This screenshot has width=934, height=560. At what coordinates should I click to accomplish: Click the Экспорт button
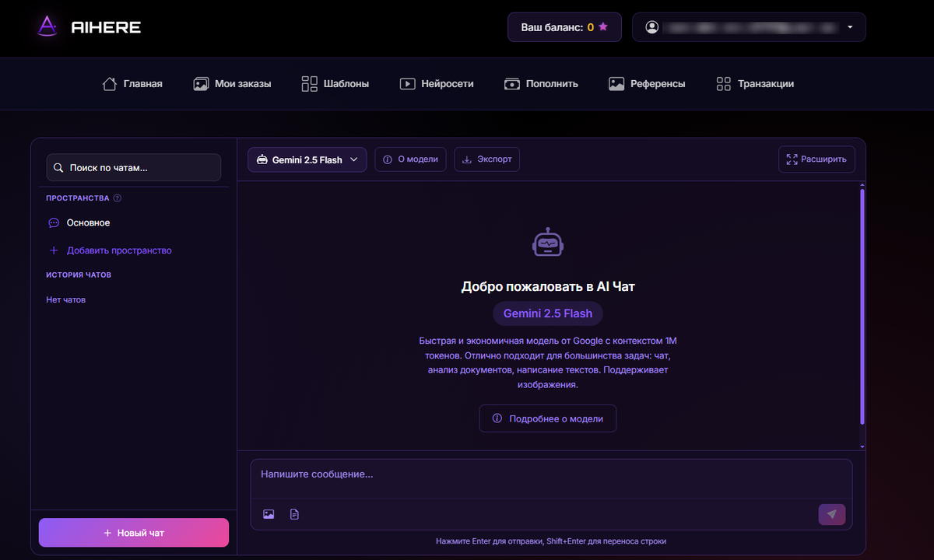click(x=487, y=159)
